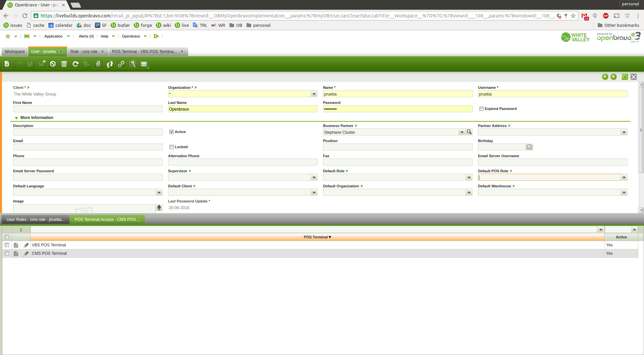Click the New Record toolbar icon

[x=7, y=64]
